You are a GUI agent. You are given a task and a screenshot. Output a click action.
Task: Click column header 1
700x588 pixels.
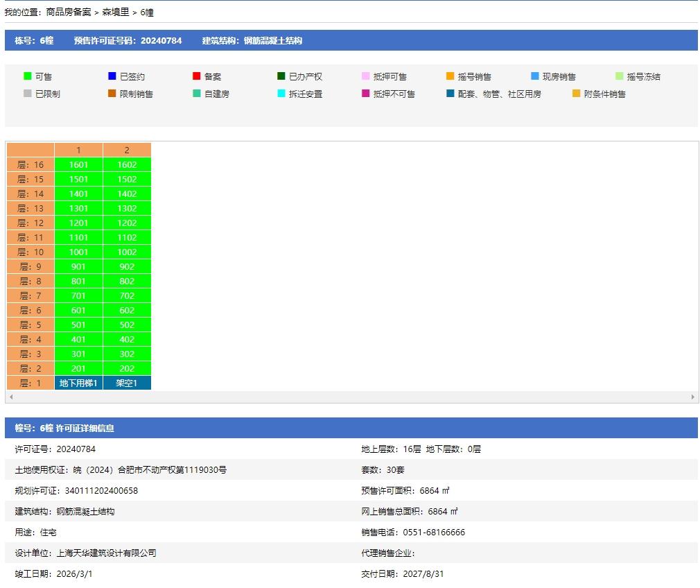point(78,150)
